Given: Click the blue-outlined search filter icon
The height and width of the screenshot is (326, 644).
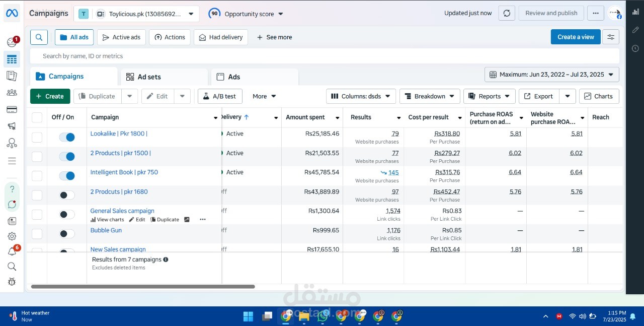Looking at the screenshot, I should tap(39, 37).
